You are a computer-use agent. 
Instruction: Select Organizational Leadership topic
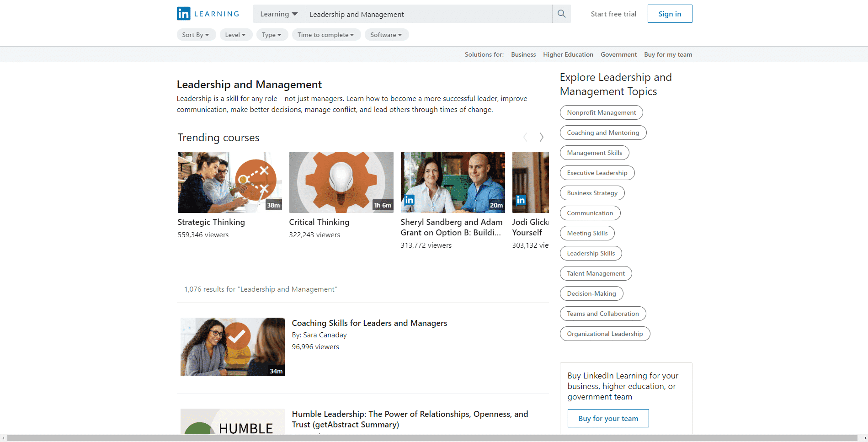[x=605, y=334]
